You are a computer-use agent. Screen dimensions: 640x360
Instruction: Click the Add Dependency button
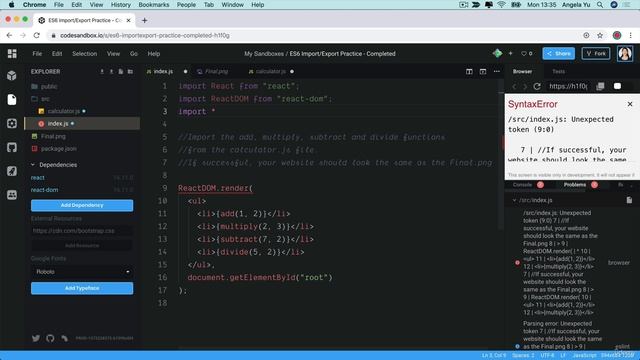[82, 205]
